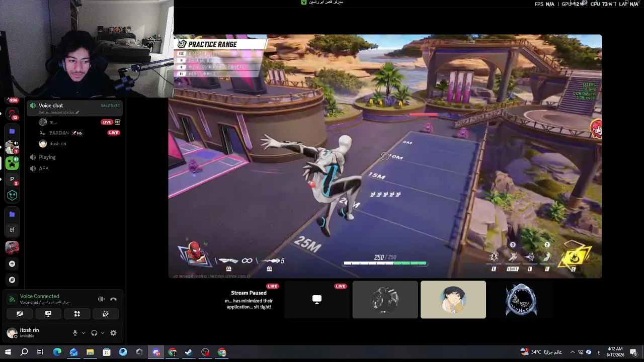Select the Stream Paused tile
This screenshot has height=362, width=644.
coord(249,300)
